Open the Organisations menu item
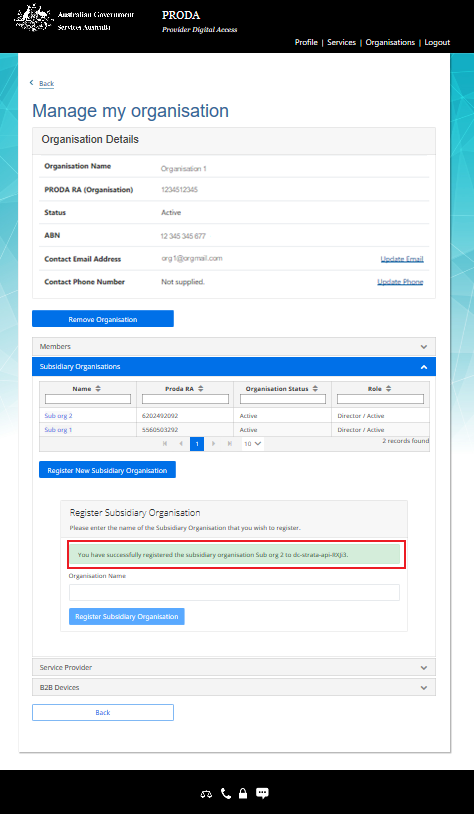474x814 pixels. [390, 43]
